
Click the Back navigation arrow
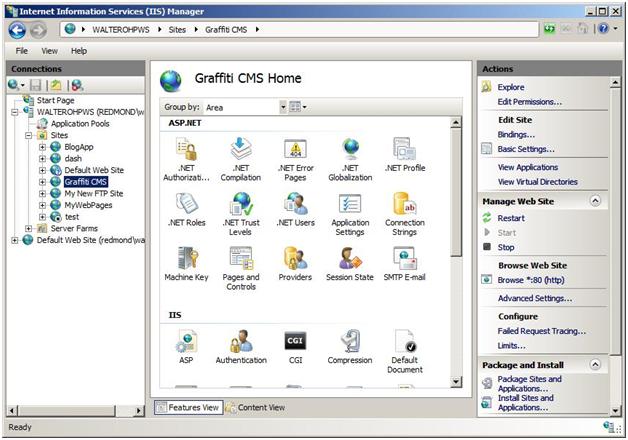pos(17,30)
